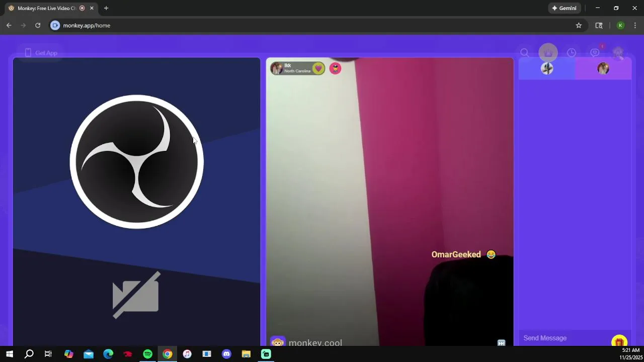Click the report user police-badge icon
644x362 pixels.
[x=335, y=68]
